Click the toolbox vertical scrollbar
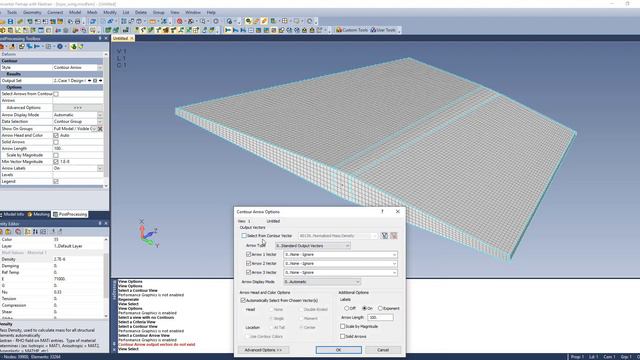Viewport: 640px width, 360px height. click(x=106, y=120)
